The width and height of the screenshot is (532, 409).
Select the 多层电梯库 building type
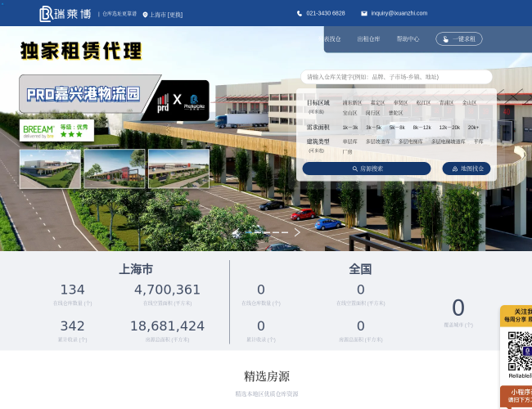point(411,142)
